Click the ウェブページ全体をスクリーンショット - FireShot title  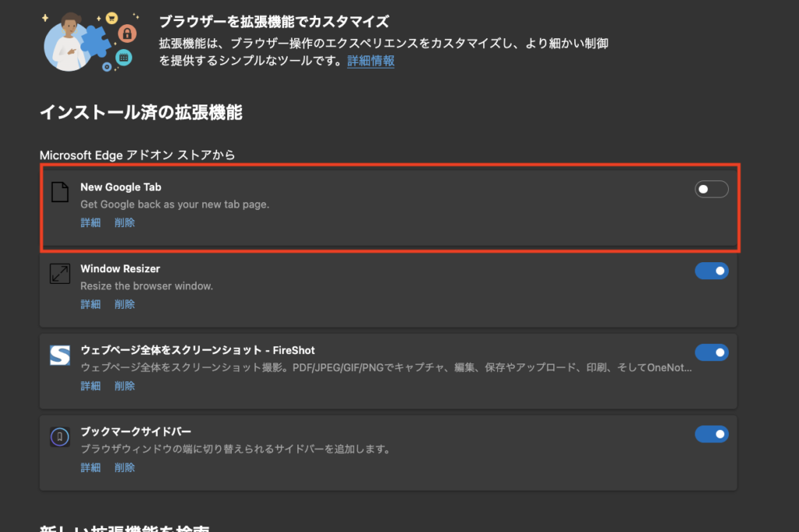[197, 350]
